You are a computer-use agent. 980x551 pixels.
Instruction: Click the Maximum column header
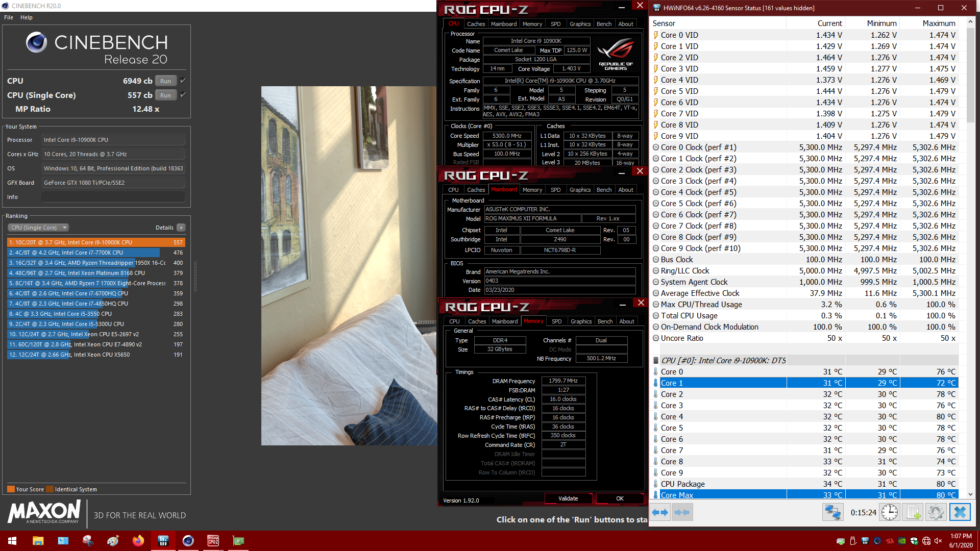click(929, 23)
